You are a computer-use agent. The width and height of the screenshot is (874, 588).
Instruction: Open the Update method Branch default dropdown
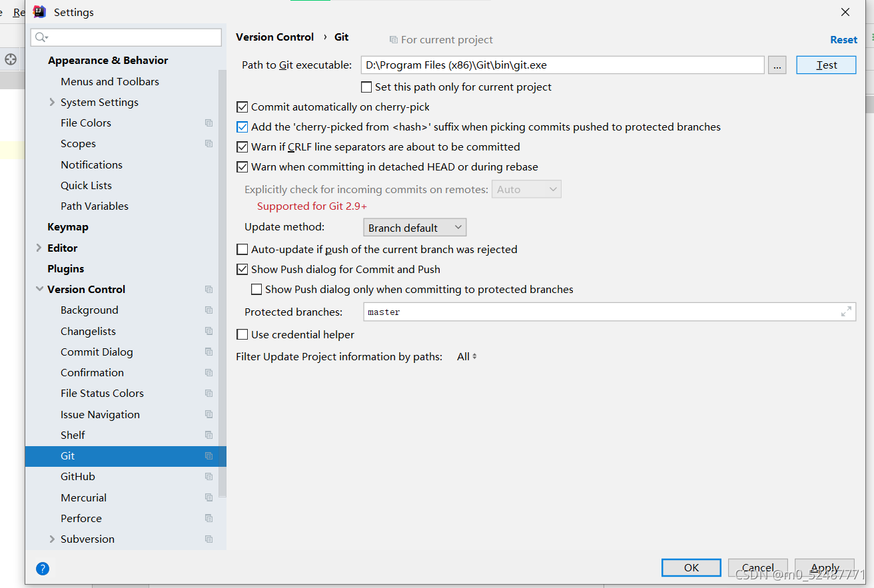414,227
